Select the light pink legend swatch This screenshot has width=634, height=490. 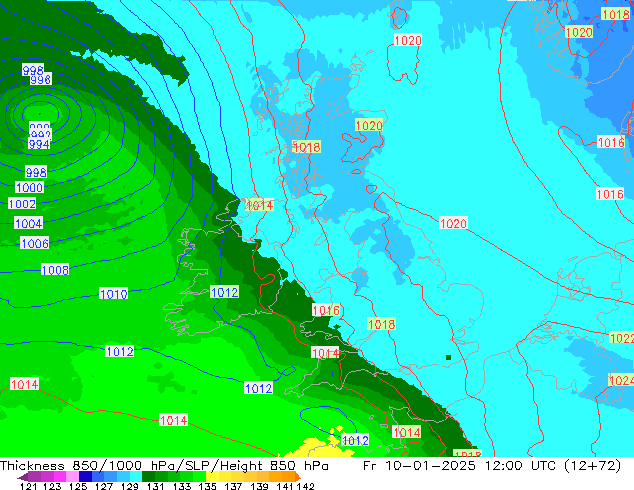[72, 477]
